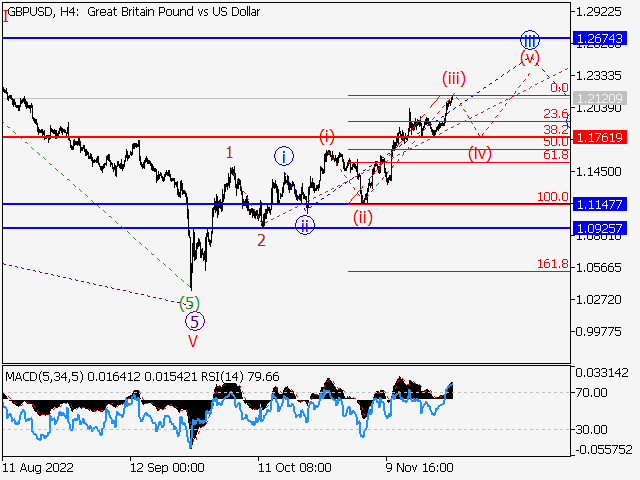
Task: Click the 1.23335 price axis label
Action: pos(598,76)
